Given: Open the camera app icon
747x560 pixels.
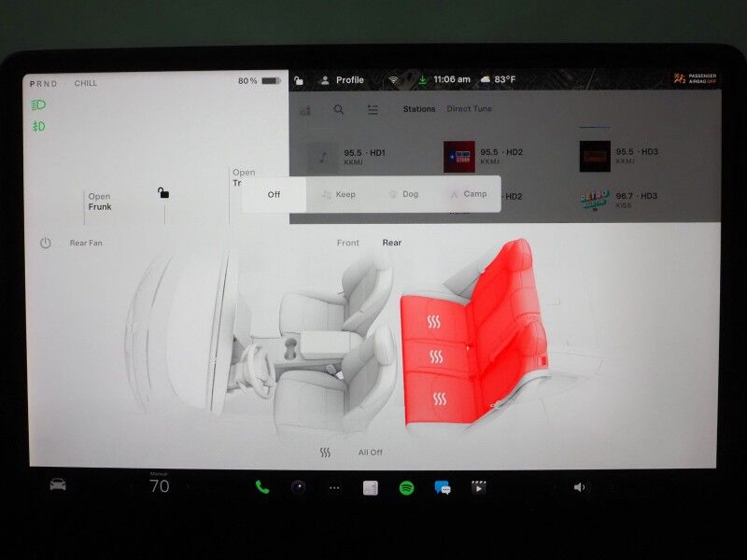Looking at the screenshot, I should (298, 487).
